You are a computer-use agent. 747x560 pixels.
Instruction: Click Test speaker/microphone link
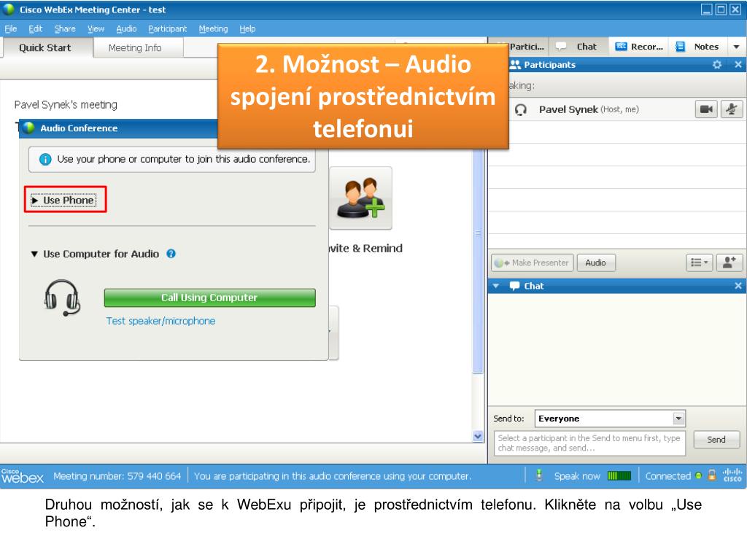tap(160, 321)
